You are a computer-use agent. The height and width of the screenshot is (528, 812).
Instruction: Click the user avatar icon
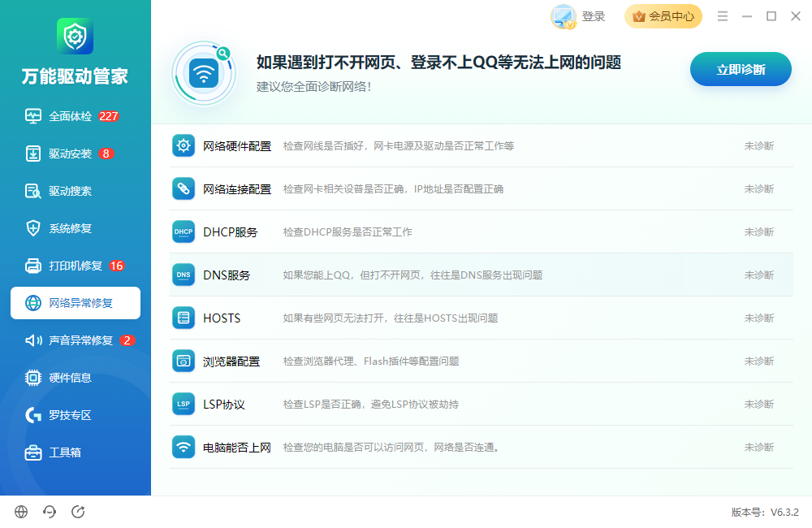point(563,16)
